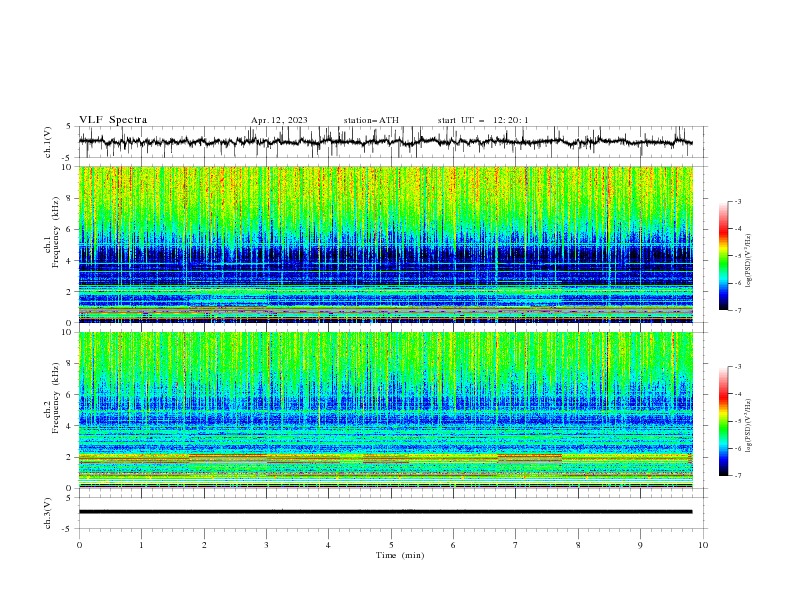
Task: Click the '-3' value on ch.2 colorbar
Action: tap(737, 367)
